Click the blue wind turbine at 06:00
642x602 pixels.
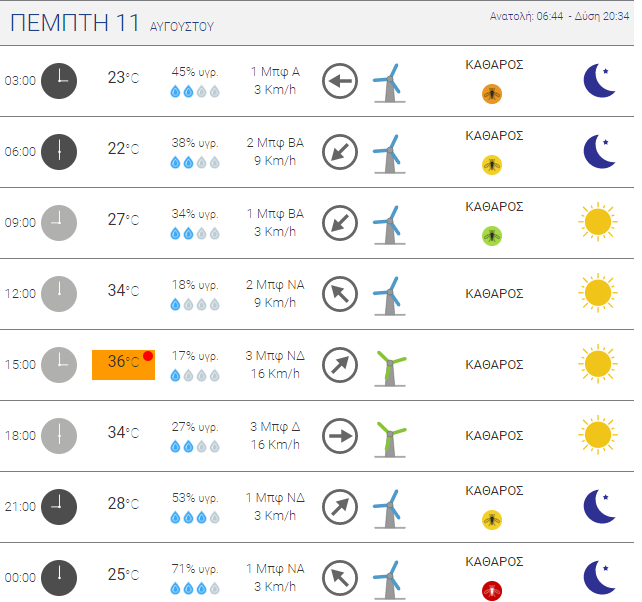[x=389, y=154]
